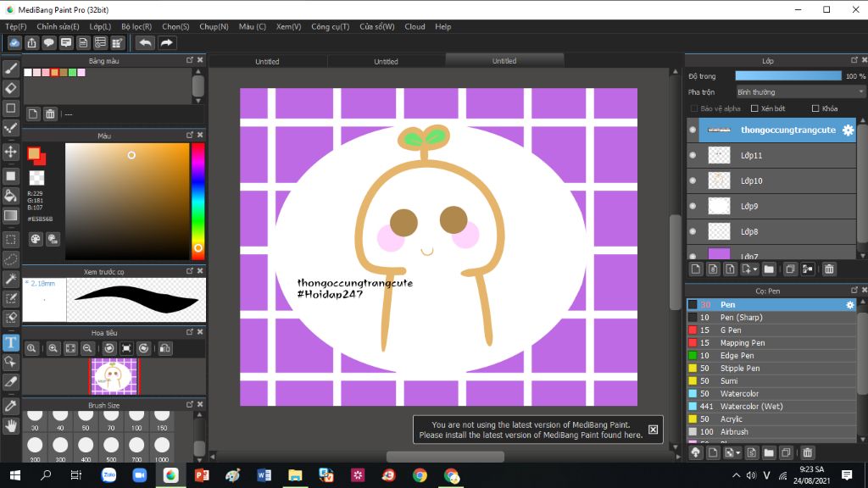The width and height of the screenshot is (868, 488).
Task: Toggle visibility of thongoccungtrangcute layer
Action: [693, 130]
